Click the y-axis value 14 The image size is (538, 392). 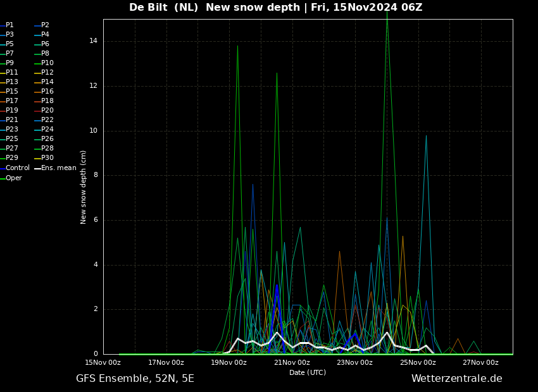93,41
